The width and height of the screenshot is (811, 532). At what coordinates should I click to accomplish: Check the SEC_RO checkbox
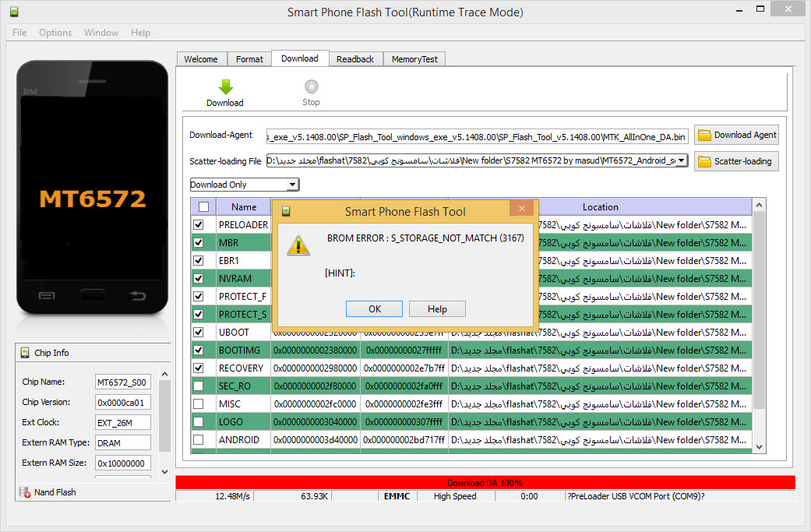pos(198,386)
